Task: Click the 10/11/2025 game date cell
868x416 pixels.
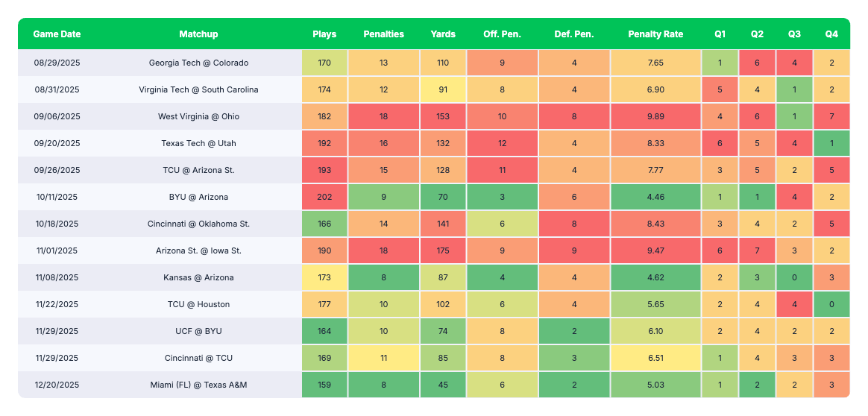Action: coord(57,197)
